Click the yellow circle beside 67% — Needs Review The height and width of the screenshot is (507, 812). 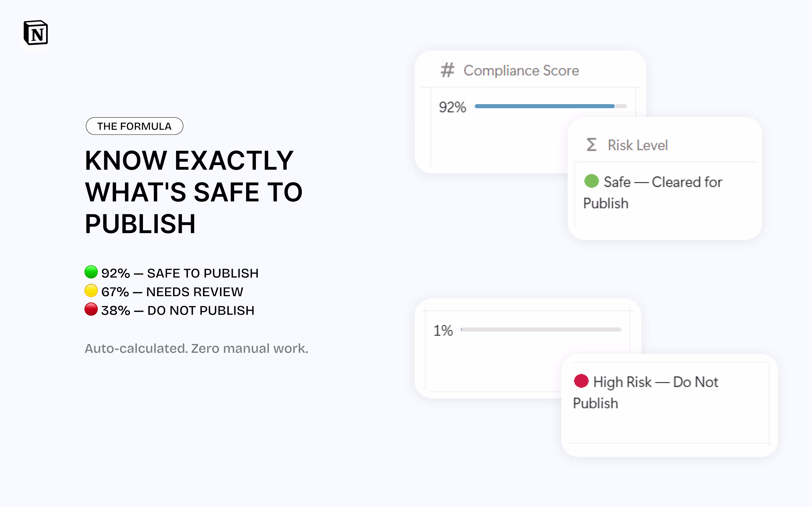pos(91,291)
